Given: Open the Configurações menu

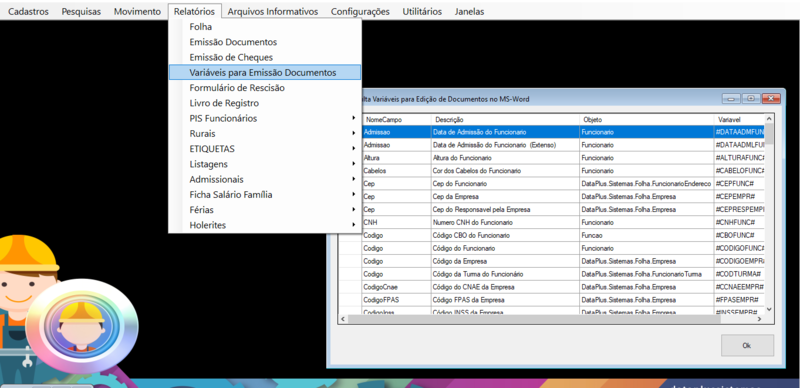Looking at the screenshot, I should pos(360,11).
